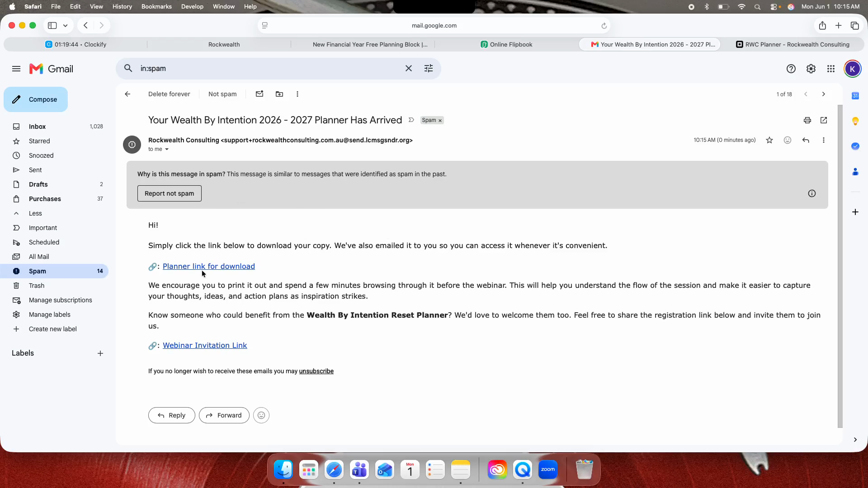Open Trash folder
Viewport: 868px width, 488px height.
pos(54,286)
